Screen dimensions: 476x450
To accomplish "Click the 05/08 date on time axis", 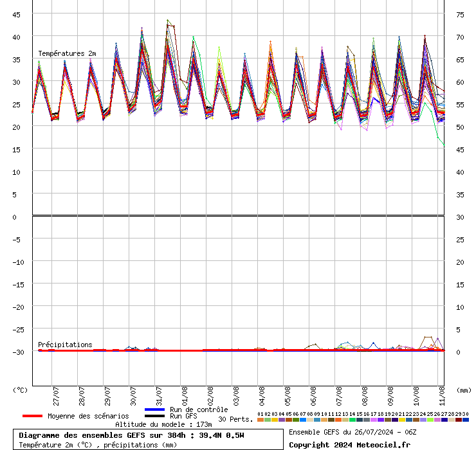I will point(288,393).
